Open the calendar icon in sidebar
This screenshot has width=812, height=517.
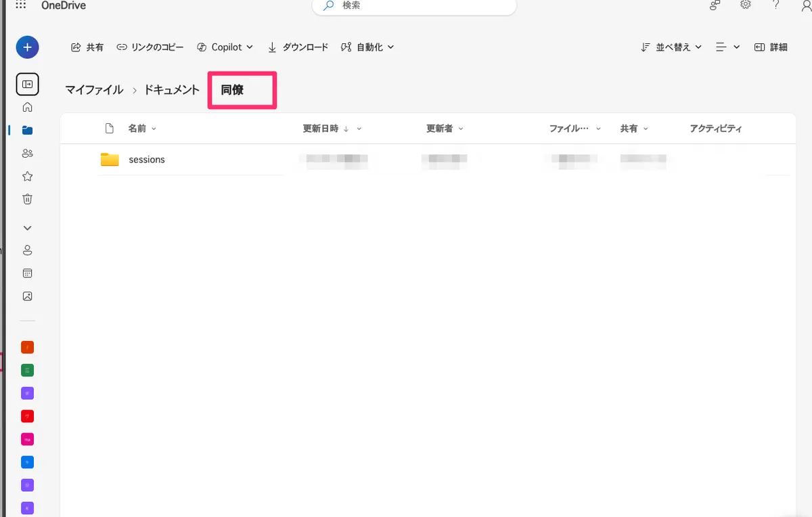pyautogui.click(x=28, y=273)
